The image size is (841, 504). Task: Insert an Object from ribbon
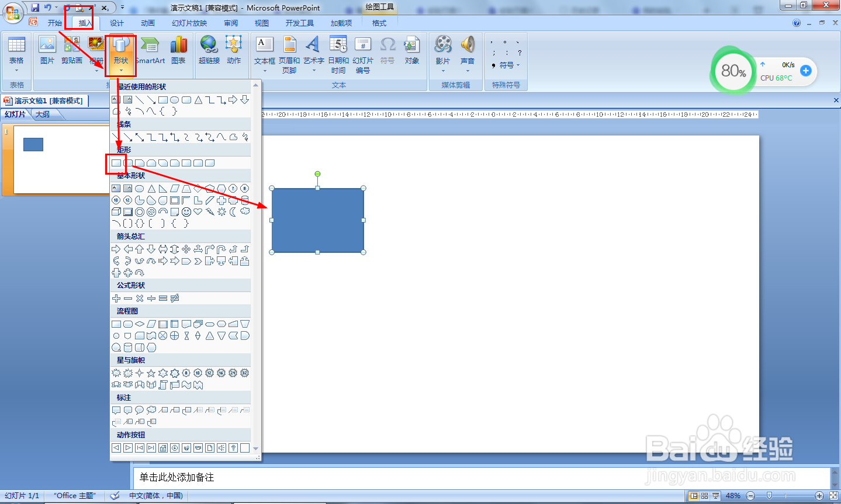[412, 50]
